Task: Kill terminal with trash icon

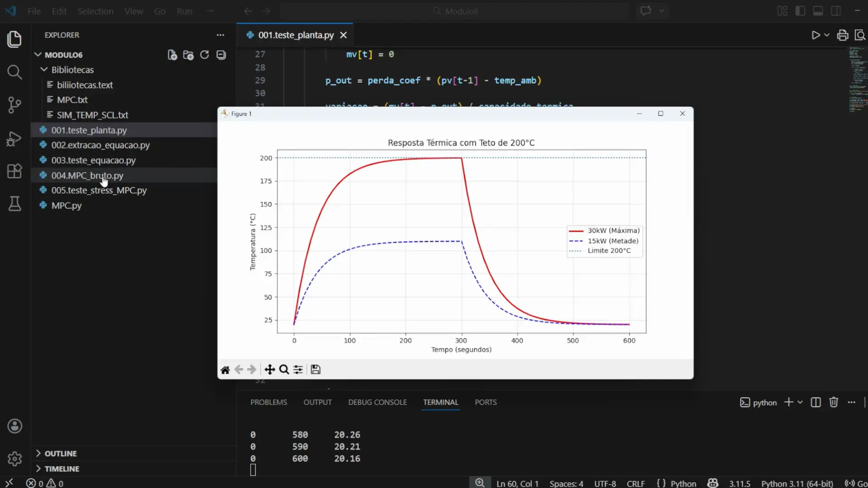Action: (834, 402)
